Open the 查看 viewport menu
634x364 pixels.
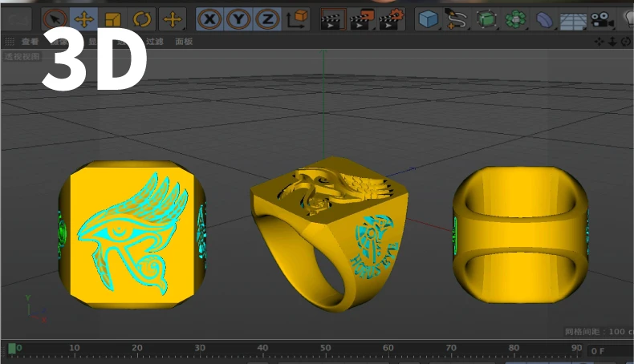30,42
